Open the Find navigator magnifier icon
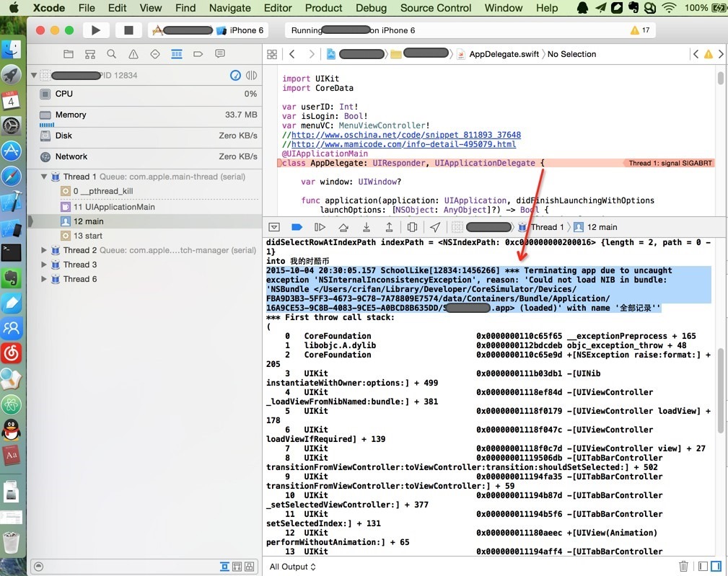The height and width of the screenshot is (576, 728). tap(111, 54)
